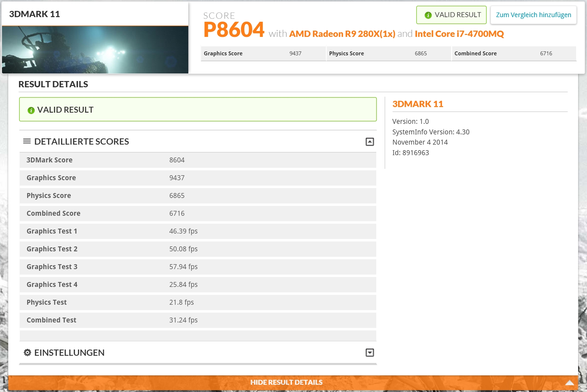Select Graphics Score label in details table
This screenshot has height=392, width=587.
pos(51,178)
